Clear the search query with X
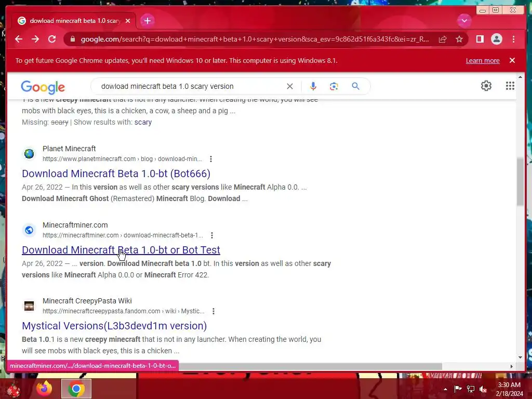Image resolution: width=532 pixels, height=399 pixels. (289, 86)
